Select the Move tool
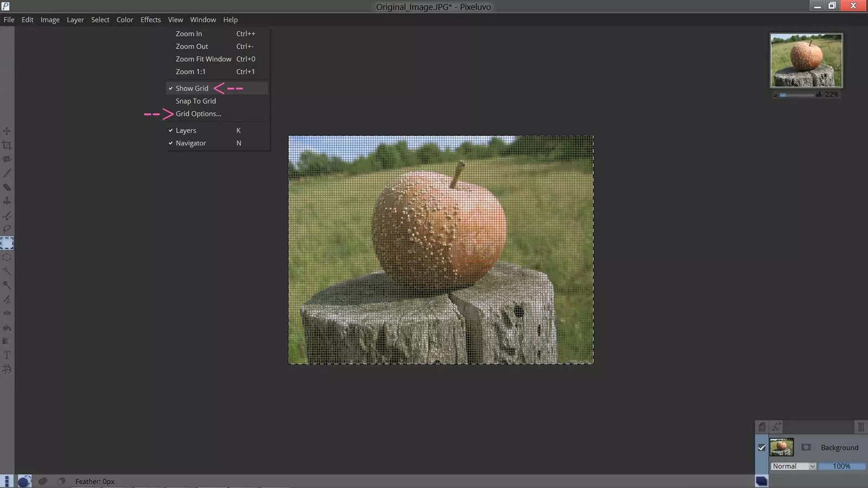The width and height of the screenshot is (868, 488). 7,131
